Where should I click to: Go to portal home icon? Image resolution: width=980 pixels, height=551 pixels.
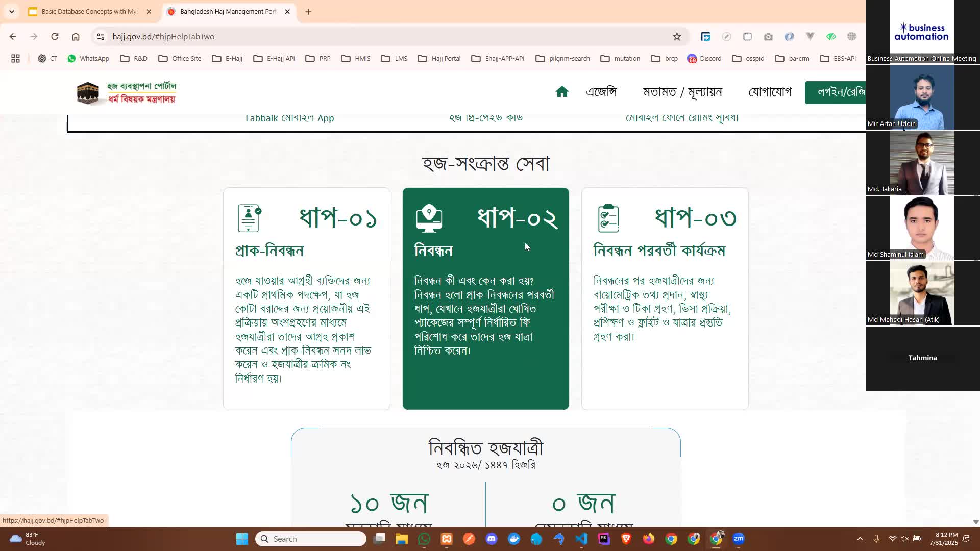[x=562, y=92]
